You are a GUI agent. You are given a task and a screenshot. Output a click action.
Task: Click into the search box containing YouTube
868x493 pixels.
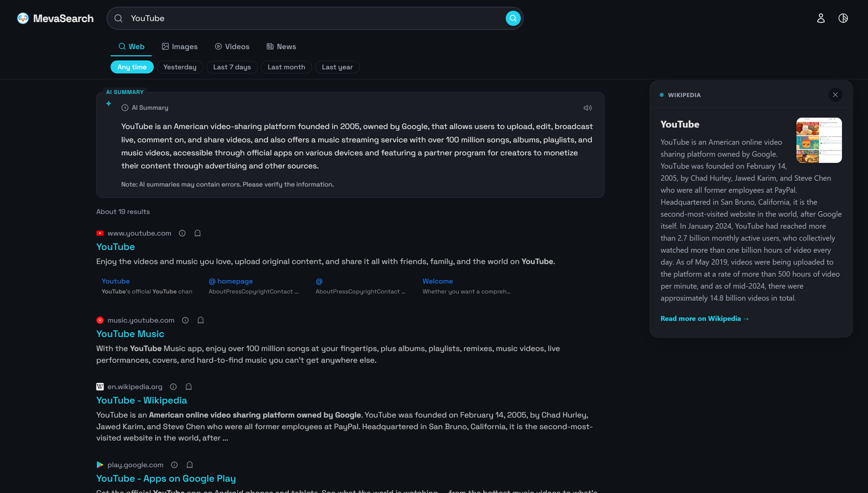pos(315,18)
